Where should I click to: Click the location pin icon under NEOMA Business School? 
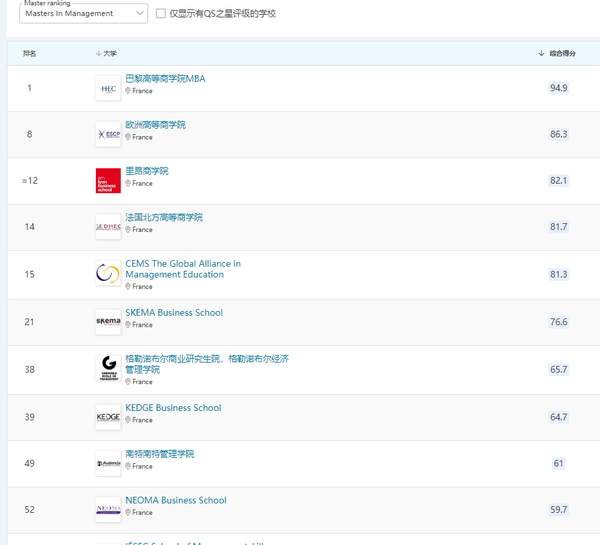point(128,512)
